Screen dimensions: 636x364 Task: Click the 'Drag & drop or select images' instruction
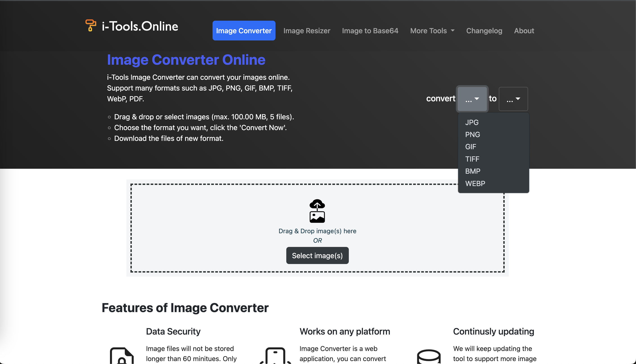204,117
